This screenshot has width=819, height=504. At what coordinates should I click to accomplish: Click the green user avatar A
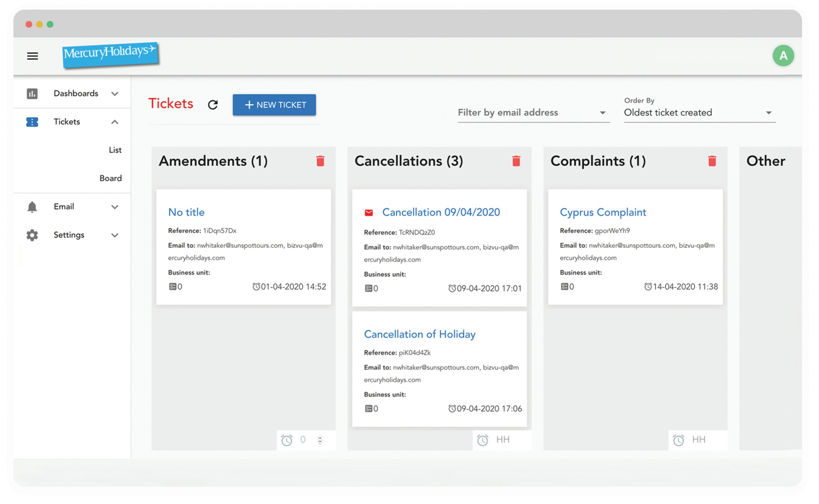[x=783, y=55]
